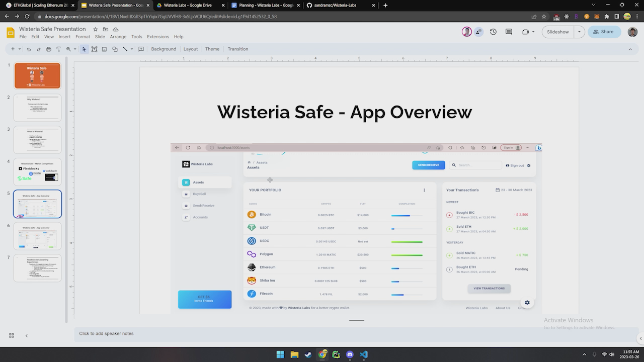View document cloud save status
This screenshot has width=644, height=362.
tap(115, 29)
